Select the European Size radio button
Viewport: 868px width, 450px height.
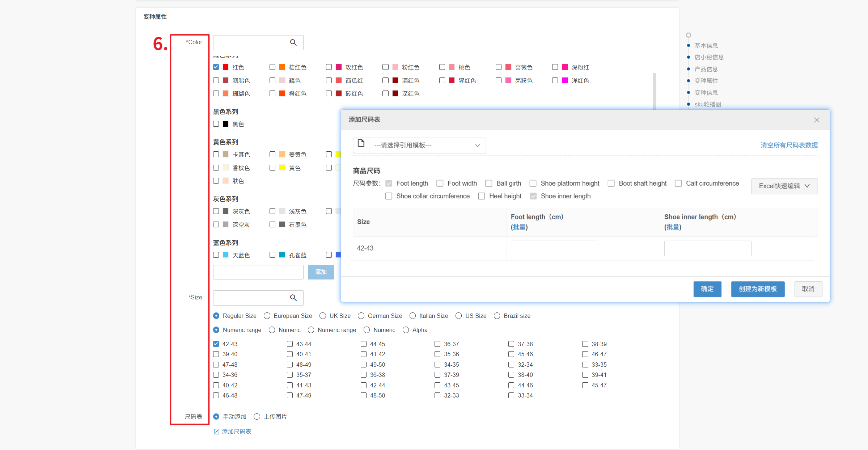click(x=267, y=316)
